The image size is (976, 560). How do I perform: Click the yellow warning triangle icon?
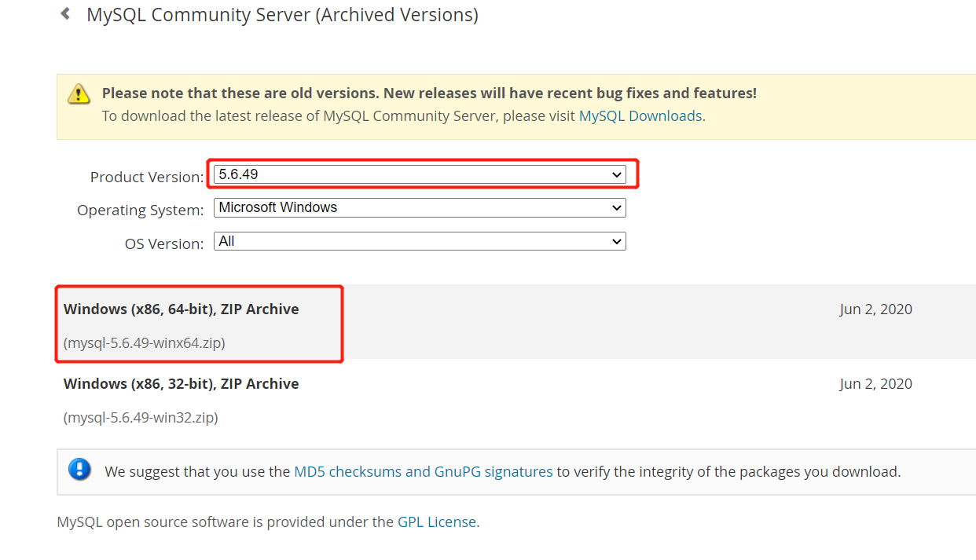pyautogui.click(x=79, y=95)
